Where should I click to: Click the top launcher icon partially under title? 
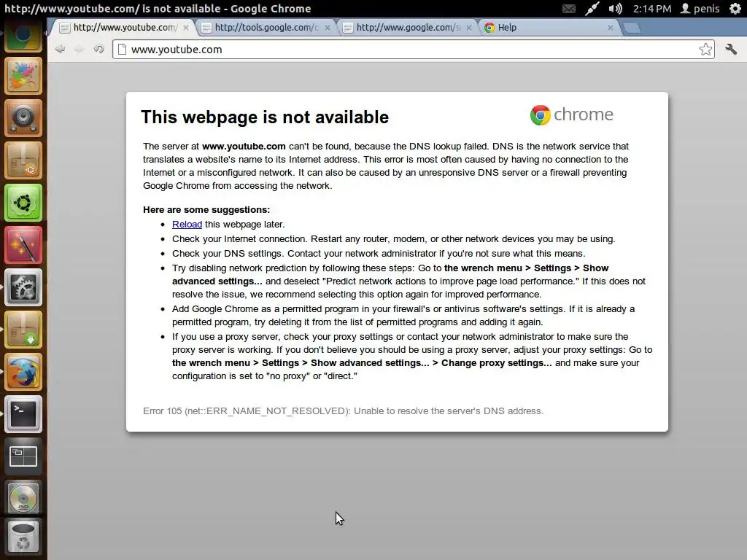click(23, 36)
